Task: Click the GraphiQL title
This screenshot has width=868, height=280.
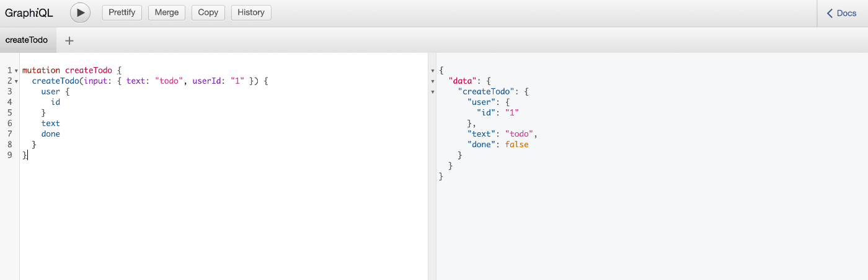Action: click(29, 12)
